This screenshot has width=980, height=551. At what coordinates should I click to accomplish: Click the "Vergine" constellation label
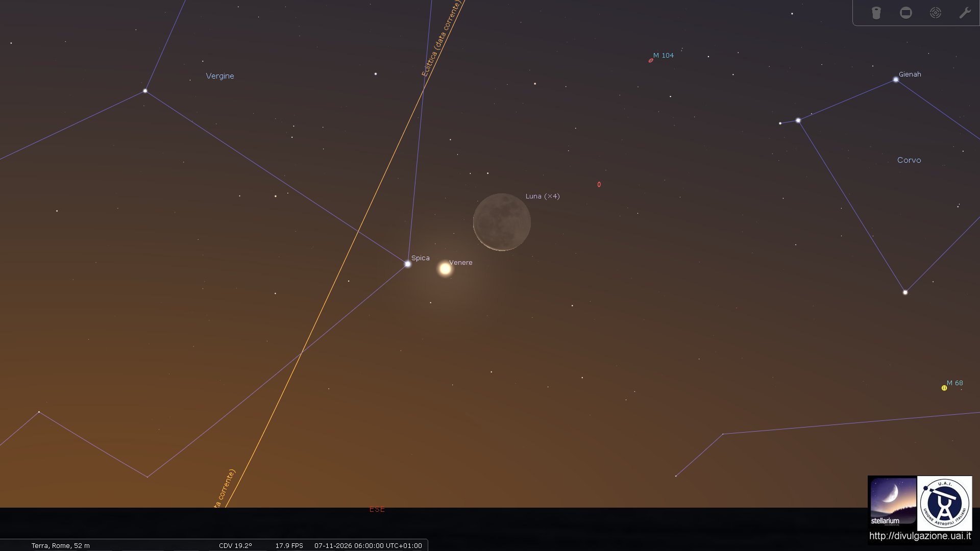[220, 76]
